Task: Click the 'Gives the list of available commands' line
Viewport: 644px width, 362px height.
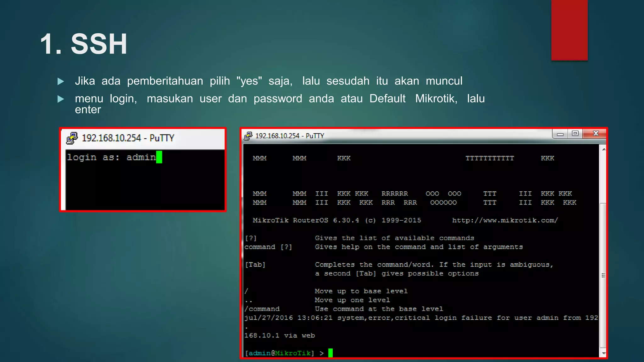Action: [x=394, y=238]
